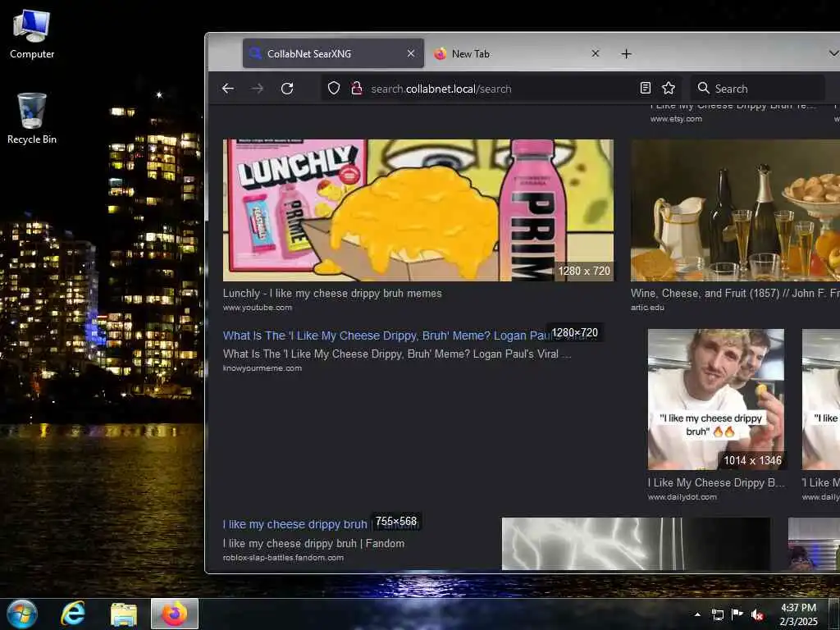Expand the list all tabs chevron
Screen dimensions: 840x630
point(833,53)
